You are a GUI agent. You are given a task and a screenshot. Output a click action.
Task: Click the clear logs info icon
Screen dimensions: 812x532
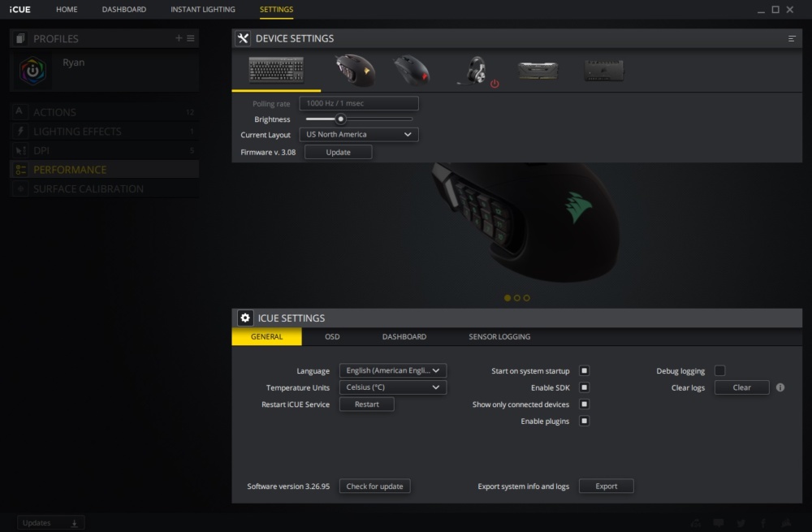click(780, 387)
